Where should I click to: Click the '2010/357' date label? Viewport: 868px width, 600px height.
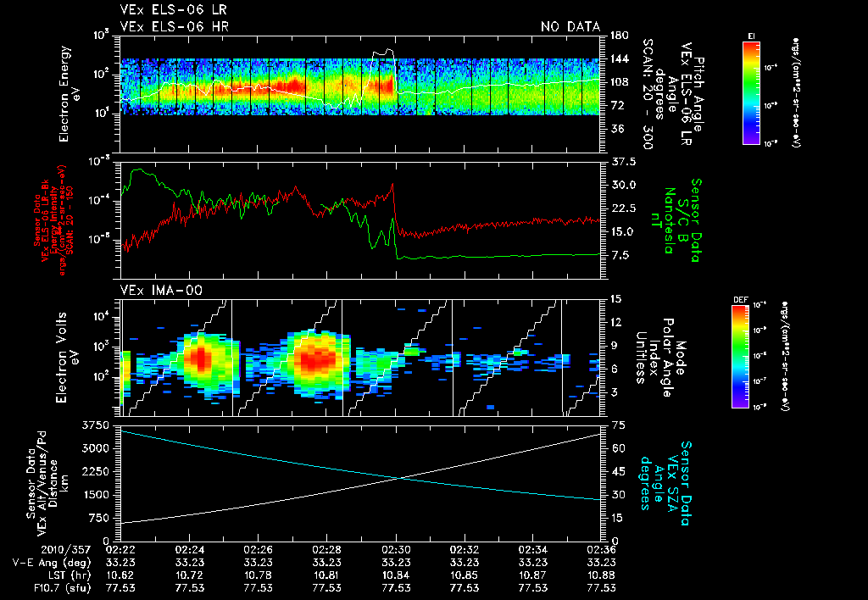tap(65, 550)
